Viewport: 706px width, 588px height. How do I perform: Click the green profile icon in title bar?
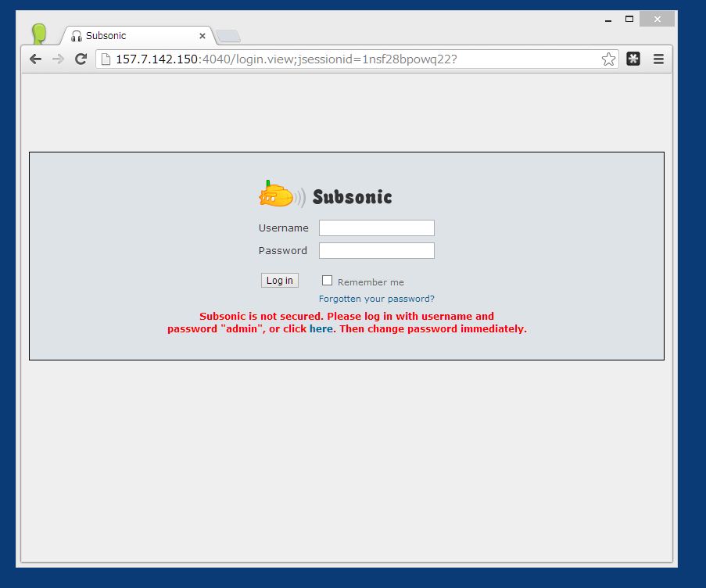[39, 34]
